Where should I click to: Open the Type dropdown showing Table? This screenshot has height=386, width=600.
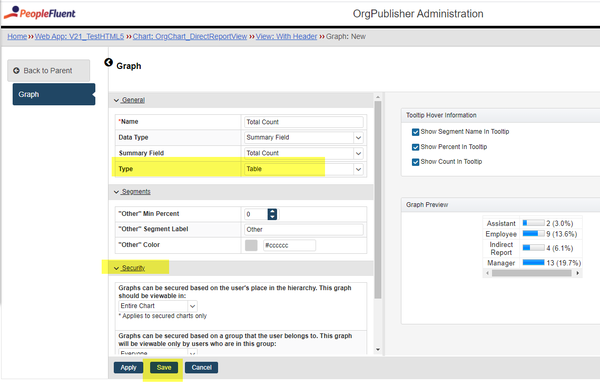(303, 169)
